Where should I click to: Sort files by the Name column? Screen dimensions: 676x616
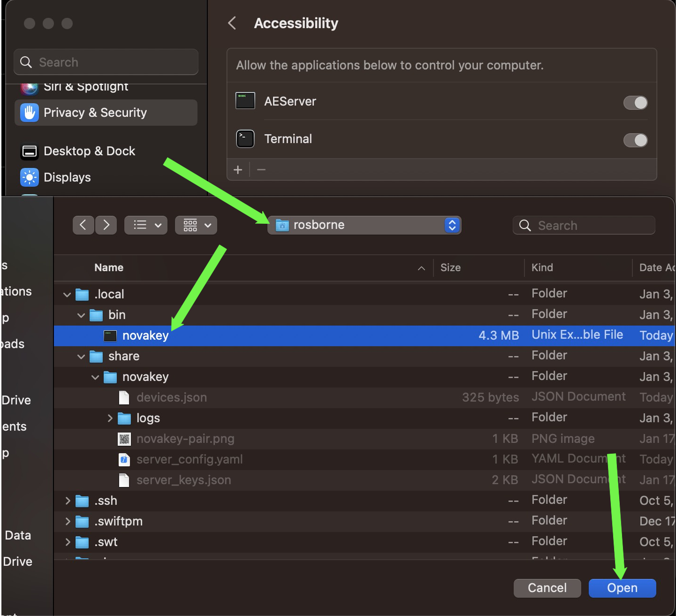click(108, 267)
